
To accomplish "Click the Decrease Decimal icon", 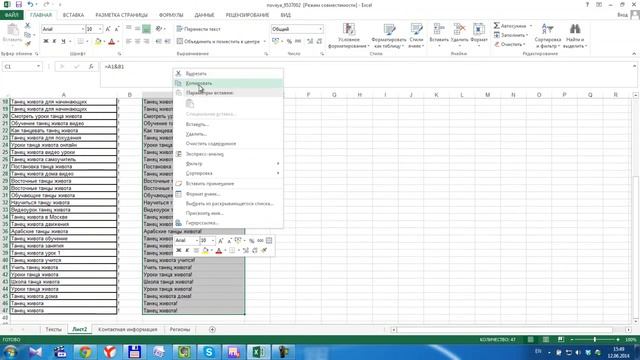I will (x=319, y=41).
